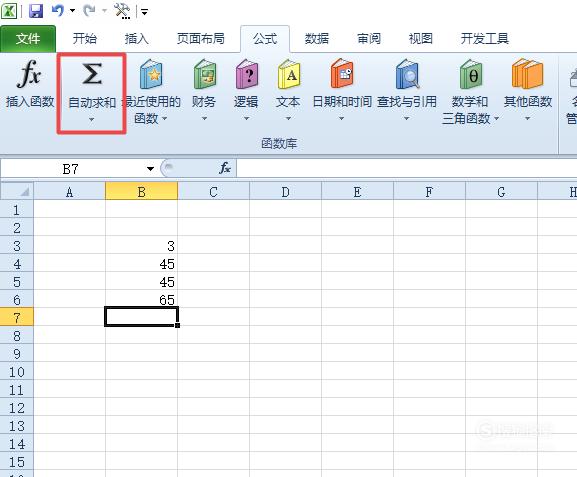Expand the 日期和时间 dropdown arrow
Image resolution: width=577 pixels, height=477 pixels.
pos(341,119)
